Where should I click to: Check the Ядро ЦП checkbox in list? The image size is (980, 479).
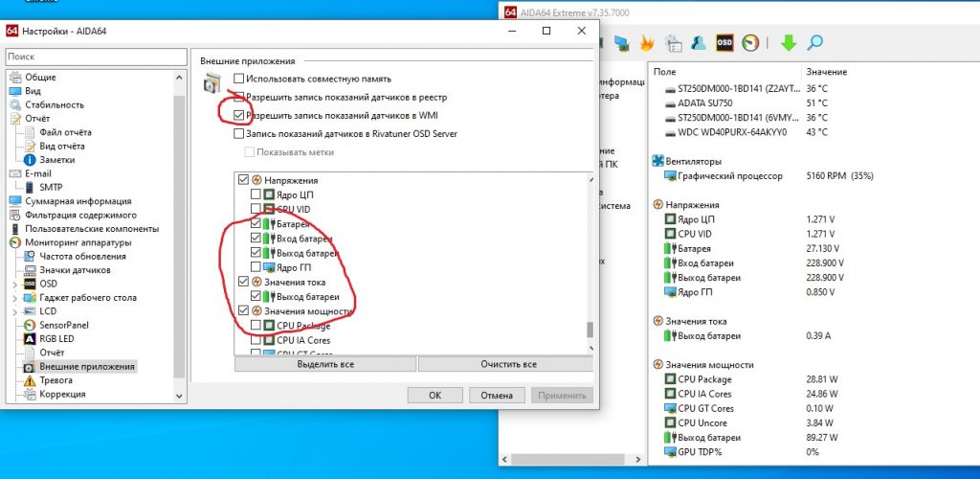tap(256, 195)
